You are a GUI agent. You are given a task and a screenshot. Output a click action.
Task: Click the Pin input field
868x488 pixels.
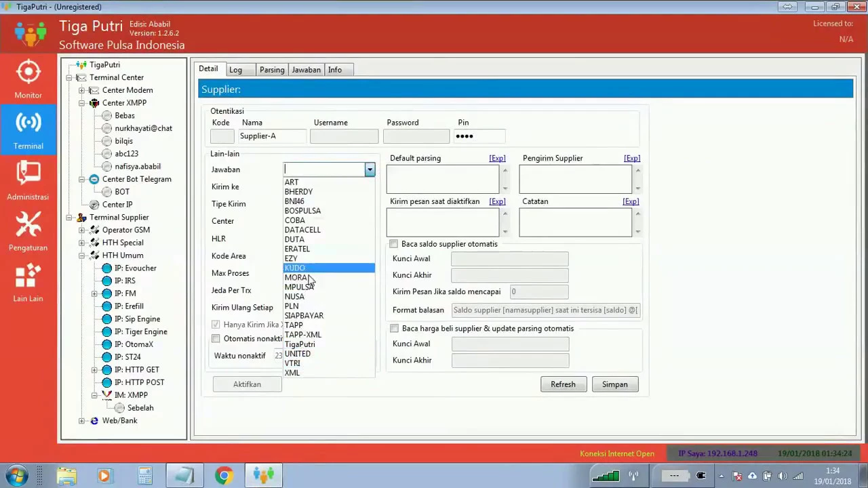(479, 136)
